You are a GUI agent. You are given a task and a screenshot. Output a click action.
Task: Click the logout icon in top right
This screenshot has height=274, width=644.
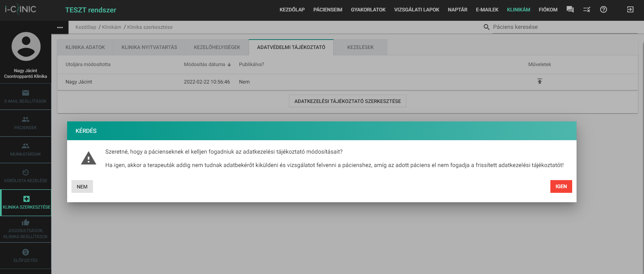pos(630,10)
